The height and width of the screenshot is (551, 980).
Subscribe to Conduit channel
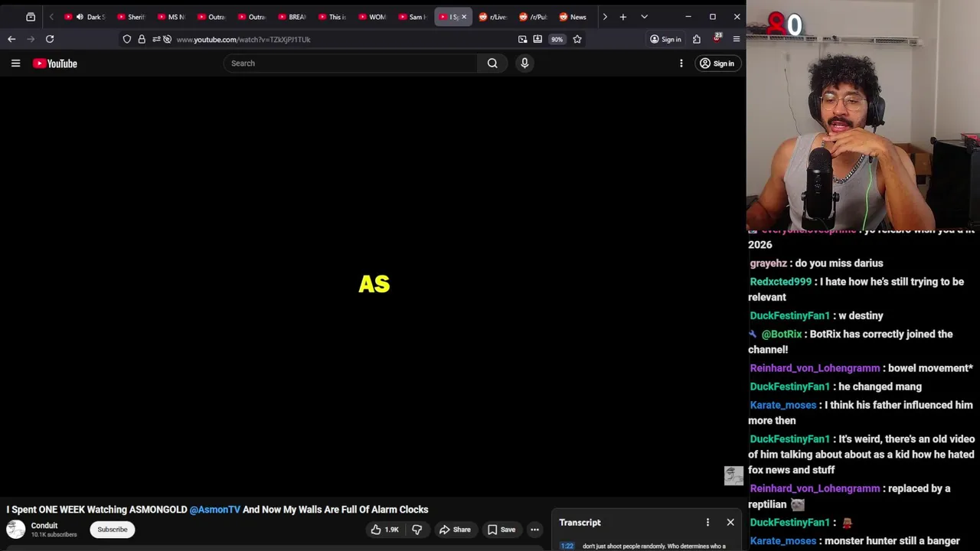click(x=113, y=530)
